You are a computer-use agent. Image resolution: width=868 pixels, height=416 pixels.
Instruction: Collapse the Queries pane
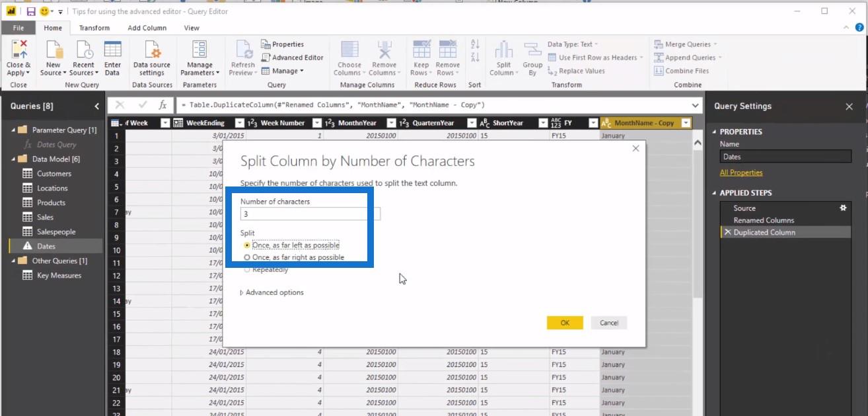pos(97,106)
